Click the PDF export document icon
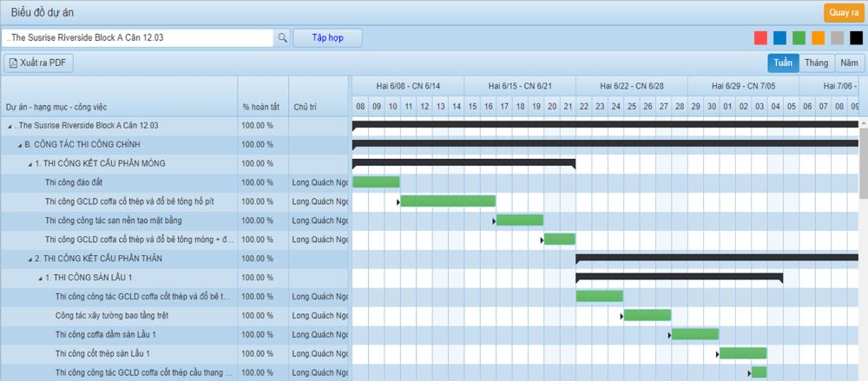868x381 pixels. 14,63
